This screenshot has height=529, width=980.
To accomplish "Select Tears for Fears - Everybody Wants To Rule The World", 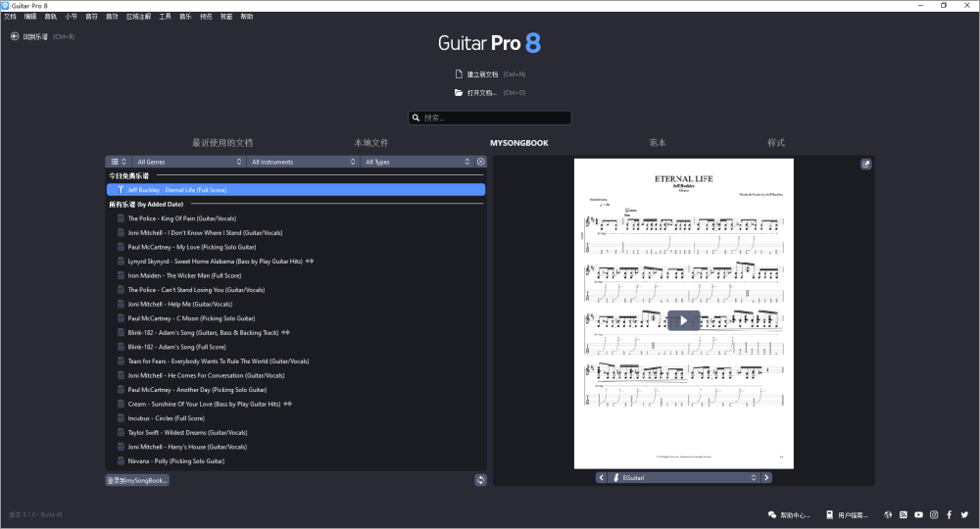I will [219, 361].
